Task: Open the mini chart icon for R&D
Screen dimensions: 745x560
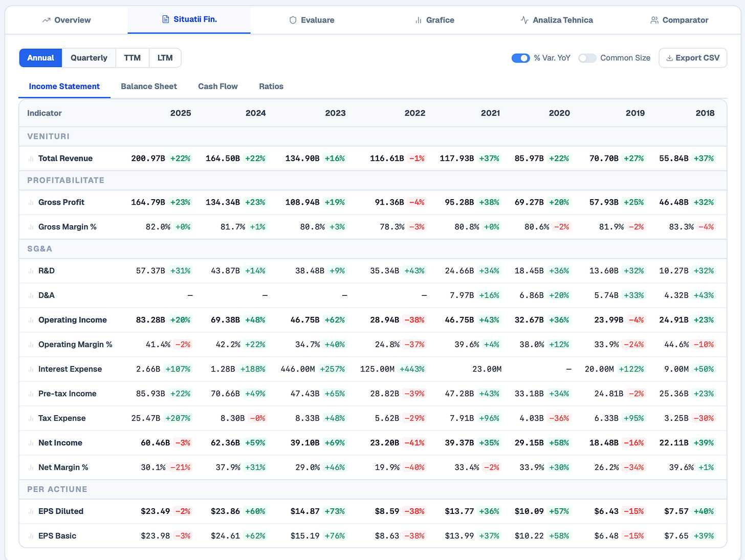Action: click(31, 271)
